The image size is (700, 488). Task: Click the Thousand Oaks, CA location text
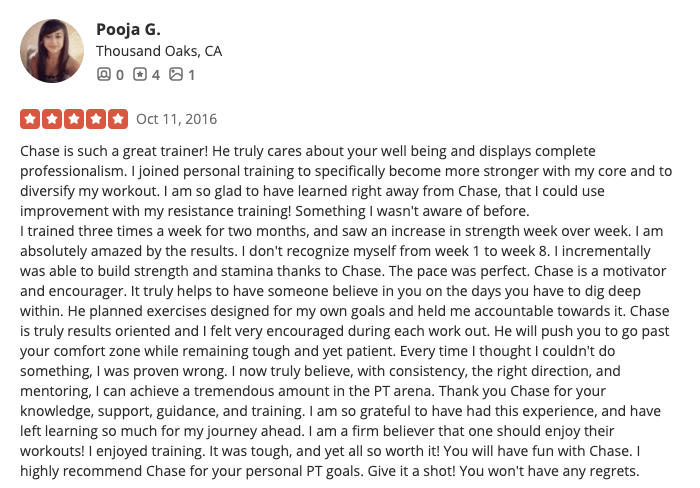159,51
